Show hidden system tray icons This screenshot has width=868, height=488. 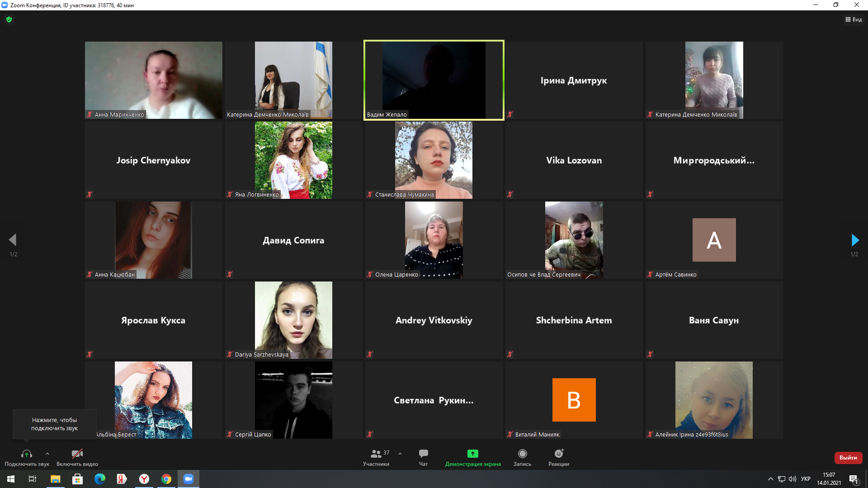click(770, 479)
